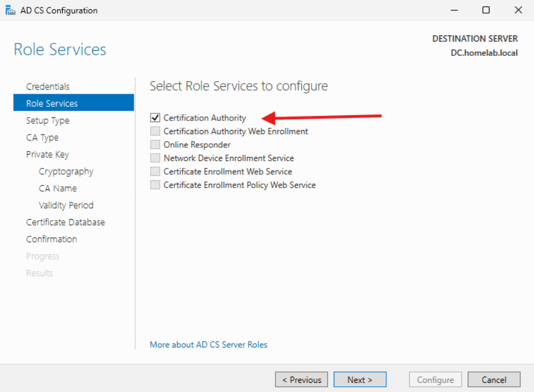Click the Next button
The image size is (534, 392).
tap(359, 379)
